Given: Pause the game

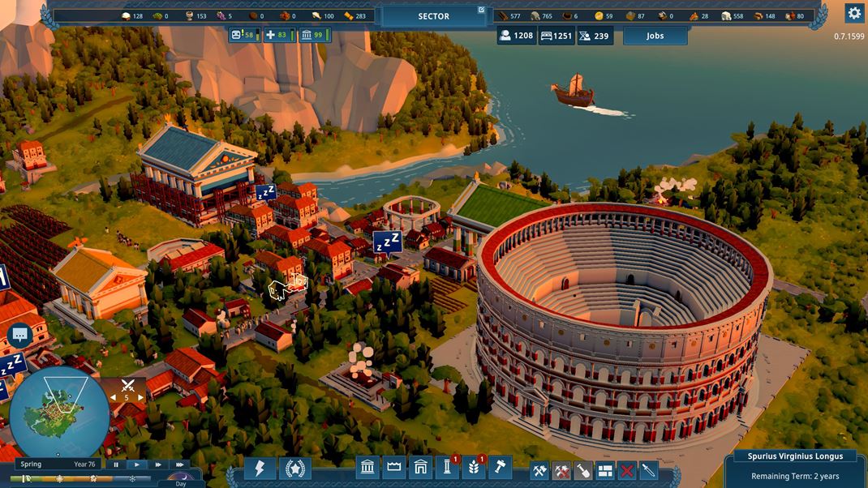Looking at the screenshot, I should pos(116,464).
